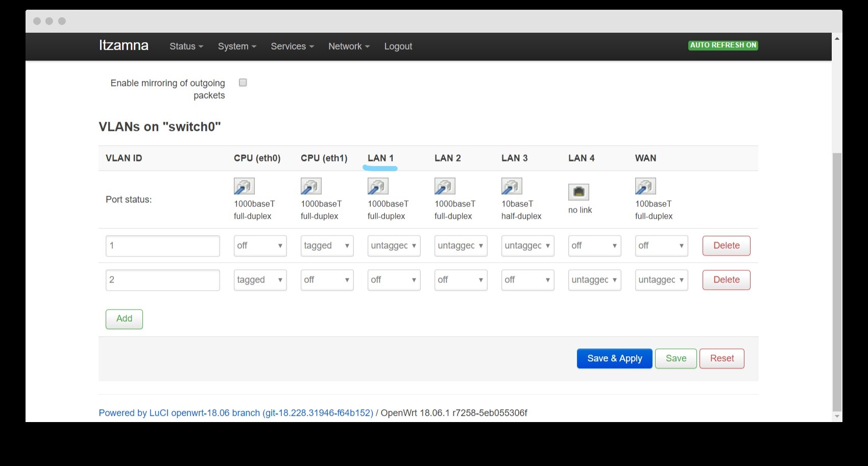Click the browser scrollbar down arrow
This screenshot has width=868, height=466.
pyautogui.click(x=837, y=416)
